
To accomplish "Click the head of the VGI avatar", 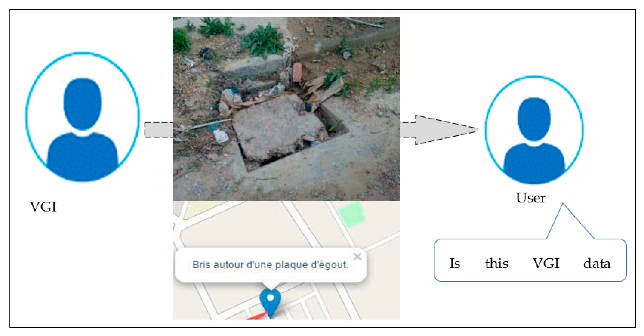I will pos(82,104).
